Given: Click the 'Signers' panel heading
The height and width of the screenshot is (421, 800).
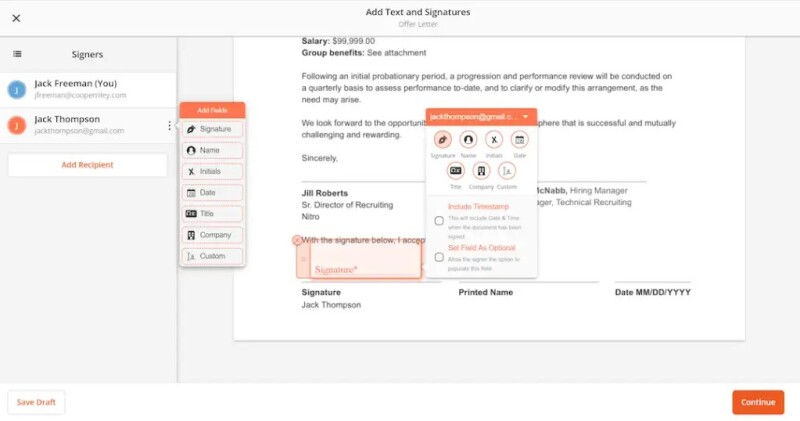Looking at the screenshot, I should [87, 54].
